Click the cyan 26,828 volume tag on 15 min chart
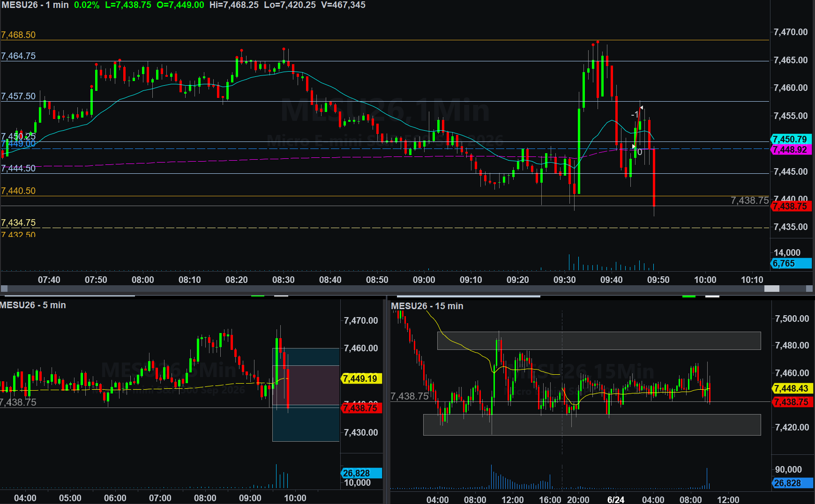Image resolution: width=815 pixels, height=504 pixels. point(792,483)
